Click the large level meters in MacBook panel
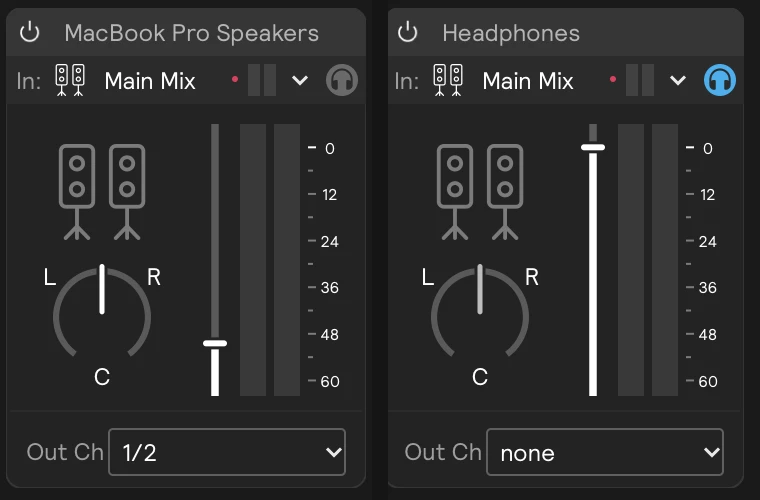The width and height of the screenshot is (760, 500). click(270, 260)
